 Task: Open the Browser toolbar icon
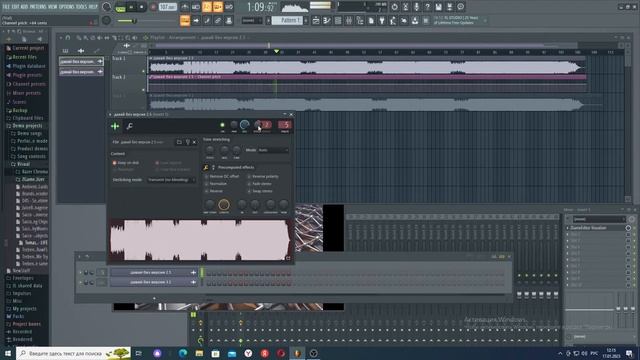tap(360, 20)
